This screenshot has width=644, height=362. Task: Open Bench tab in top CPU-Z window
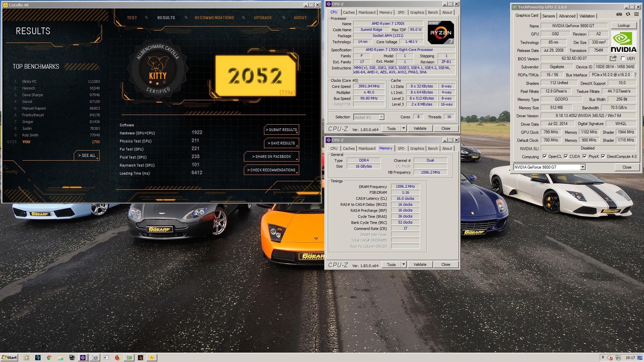point(433,12)
